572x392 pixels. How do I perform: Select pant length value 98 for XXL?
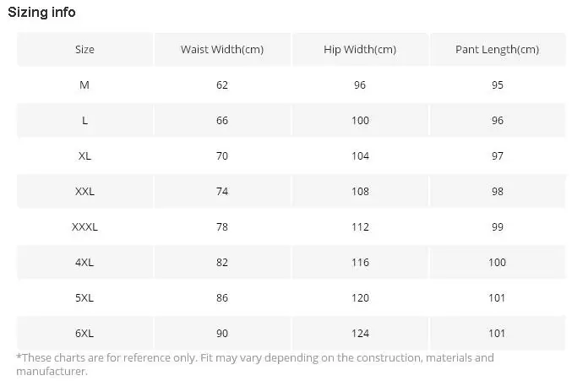click(x=497, y=191)
